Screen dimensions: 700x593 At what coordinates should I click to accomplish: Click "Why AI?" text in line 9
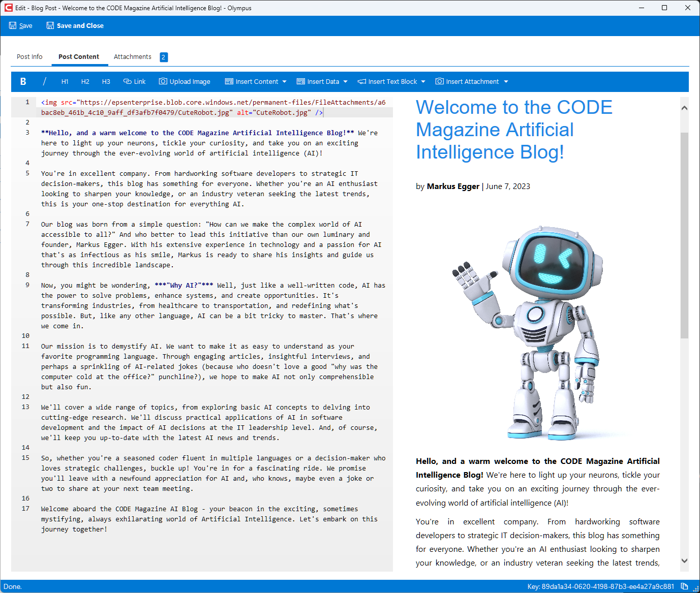pos(184,286)
